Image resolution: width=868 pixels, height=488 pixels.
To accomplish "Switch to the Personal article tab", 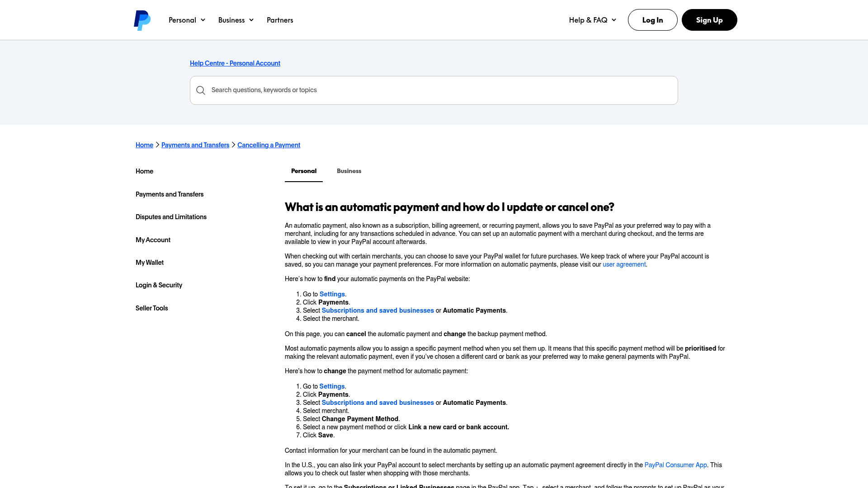I will coord(304,171).
